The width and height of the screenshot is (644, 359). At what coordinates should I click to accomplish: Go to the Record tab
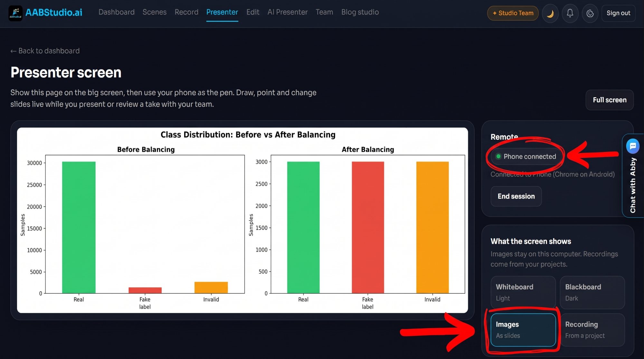(x=186, y=12)
